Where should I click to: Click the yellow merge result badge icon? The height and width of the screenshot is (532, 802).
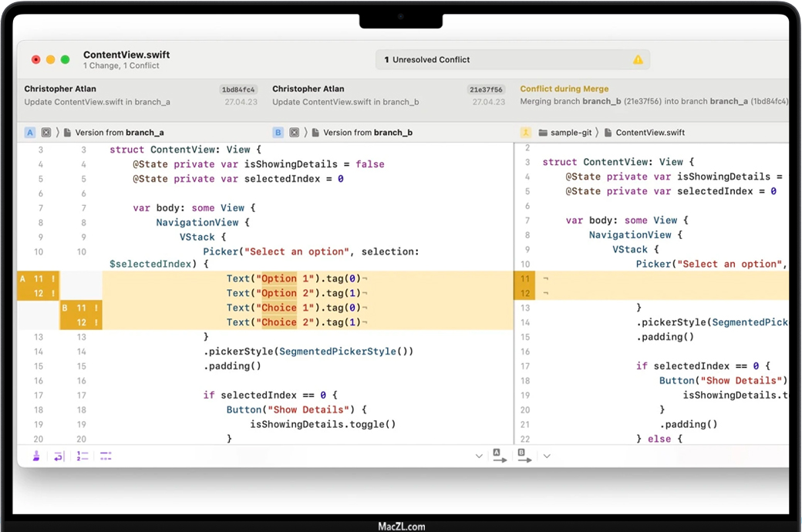[x=526, y=133]
